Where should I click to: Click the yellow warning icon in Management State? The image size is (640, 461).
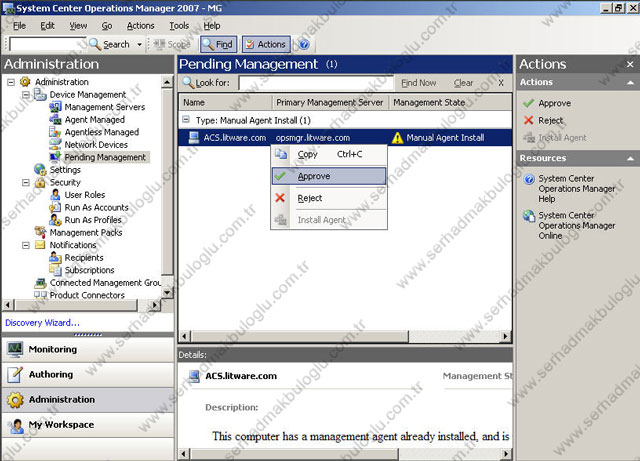click(x=397, y=138)
